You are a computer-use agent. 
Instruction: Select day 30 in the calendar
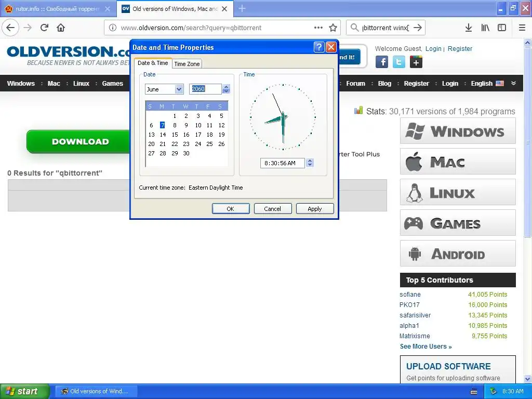(x=187, y=153)
